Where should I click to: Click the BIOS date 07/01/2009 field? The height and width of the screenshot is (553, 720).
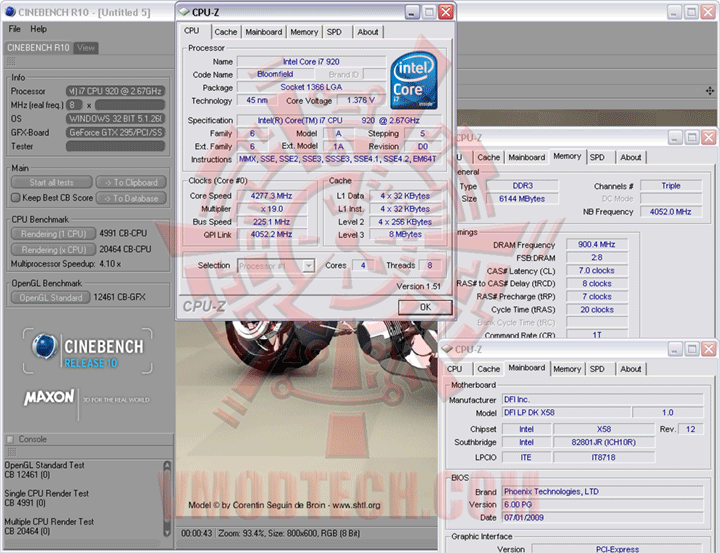(602, 518)
